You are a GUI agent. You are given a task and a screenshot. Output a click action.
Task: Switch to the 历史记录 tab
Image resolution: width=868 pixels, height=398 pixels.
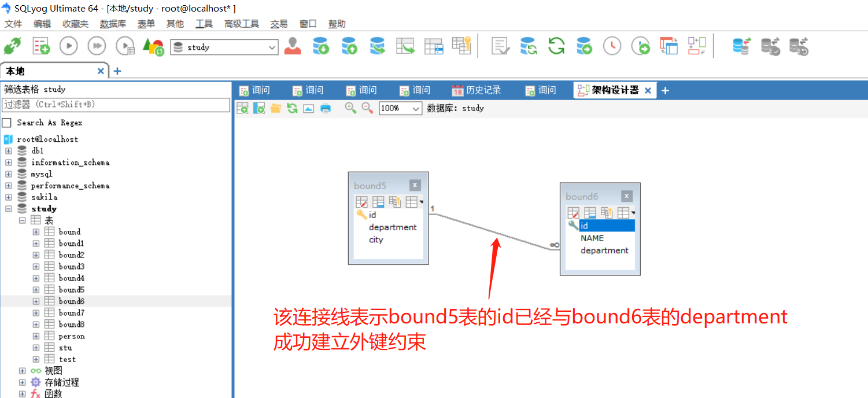(477, 90)
